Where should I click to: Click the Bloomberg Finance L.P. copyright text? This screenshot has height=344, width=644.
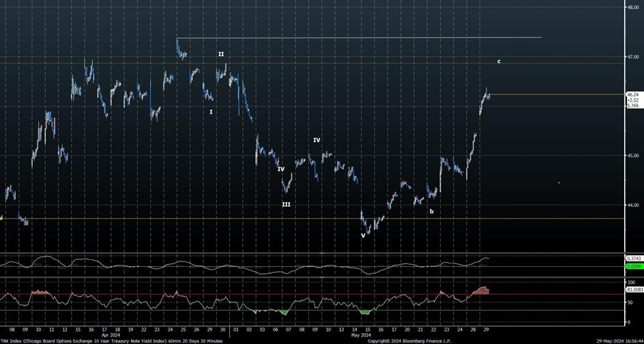(409, 341)
